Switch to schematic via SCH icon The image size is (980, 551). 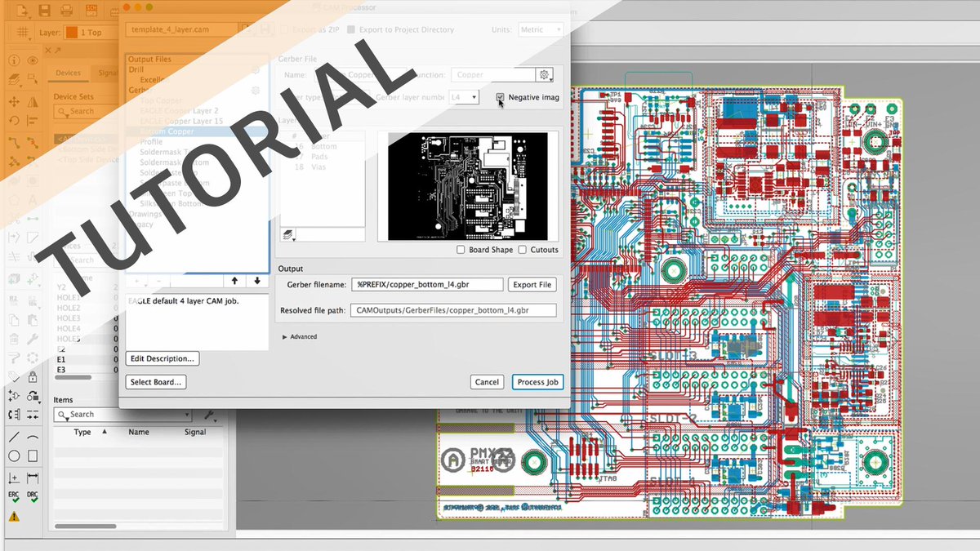click(92, 11)
